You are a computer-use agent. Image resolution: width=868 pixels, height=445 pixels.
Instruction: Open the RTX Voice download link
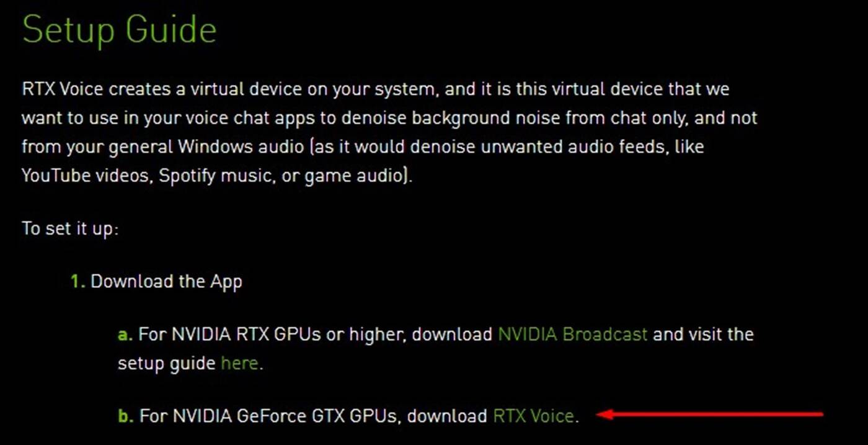(533, 415)
